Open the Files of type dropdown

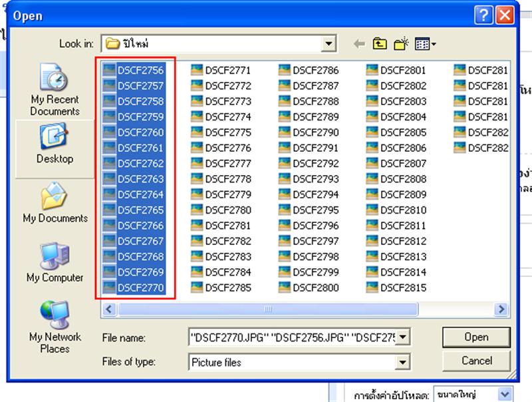click(403, 363)
